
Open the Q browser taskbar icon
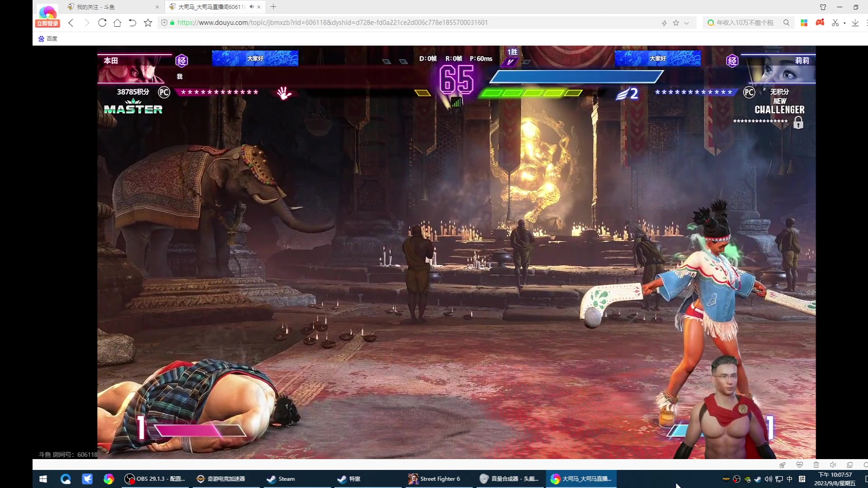[x=66, y=479]
